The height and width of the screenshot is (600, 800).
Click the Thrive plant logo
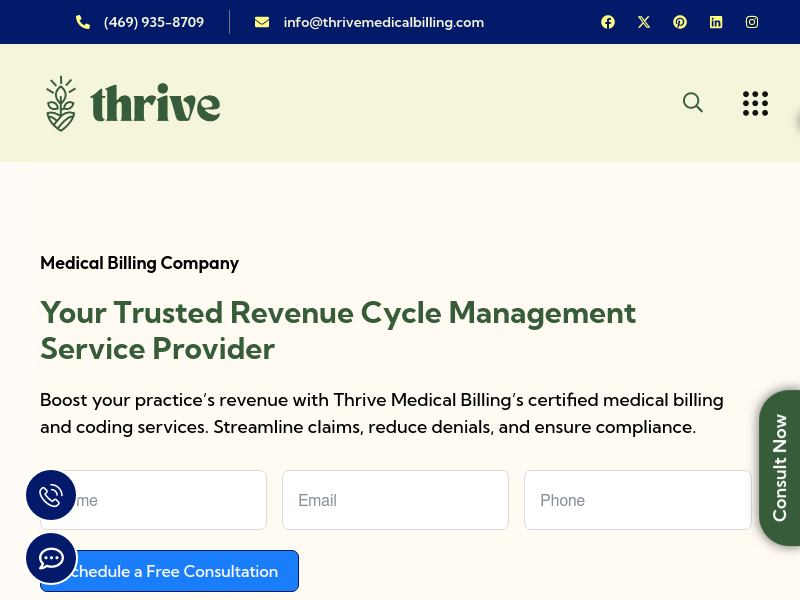(x=61, y=104)
